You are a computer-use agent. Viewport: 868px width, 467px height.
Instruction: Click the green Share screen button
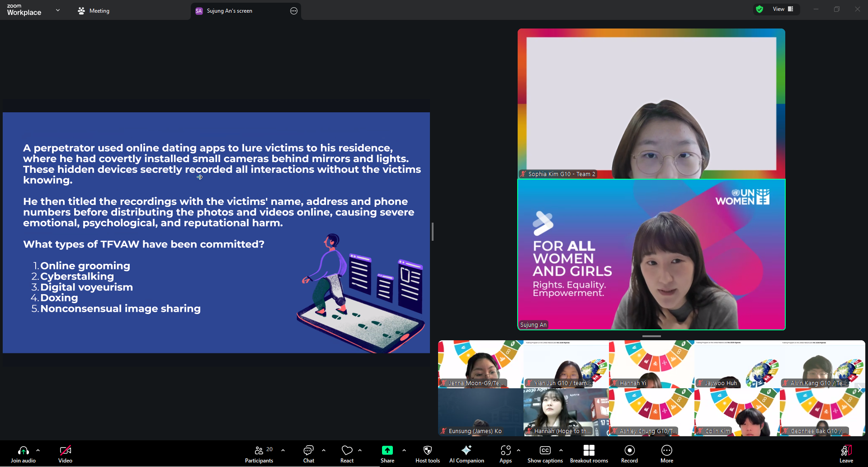pos(387,450)
